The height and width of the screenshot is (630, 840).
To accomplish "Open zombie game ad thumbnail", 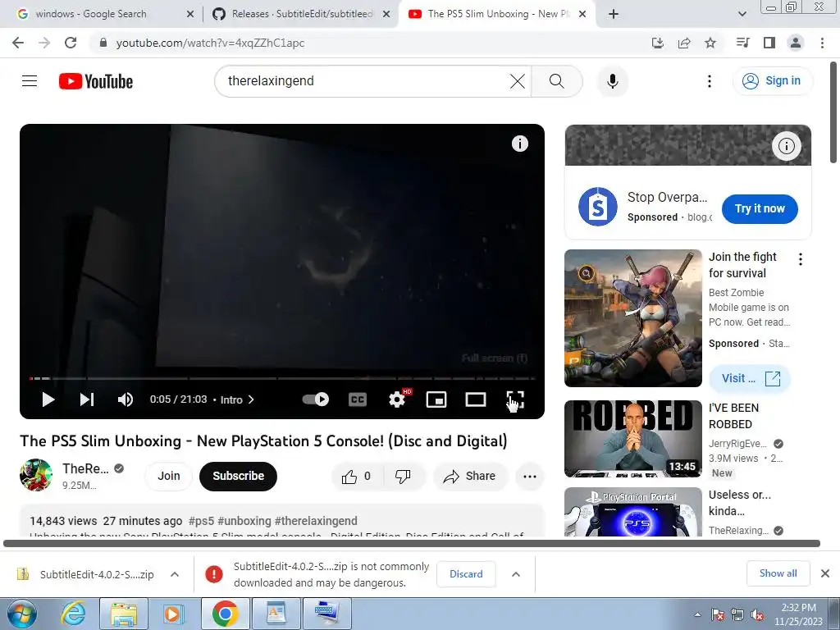I will (x=633, y=318).
